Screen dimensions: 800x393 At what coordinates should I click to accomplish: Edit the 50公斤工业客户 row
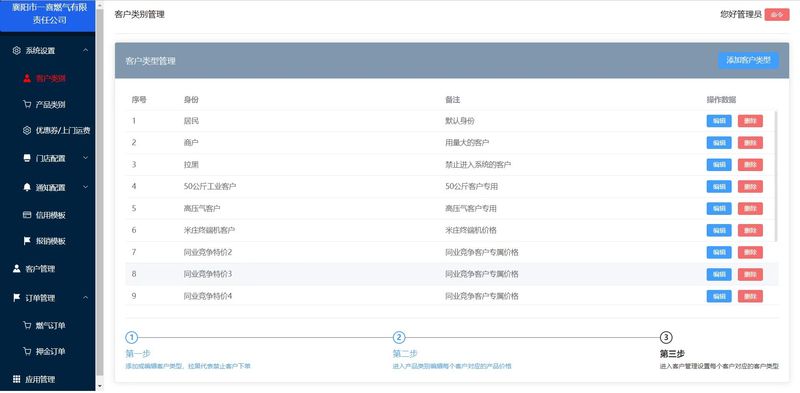click(719, 187)
